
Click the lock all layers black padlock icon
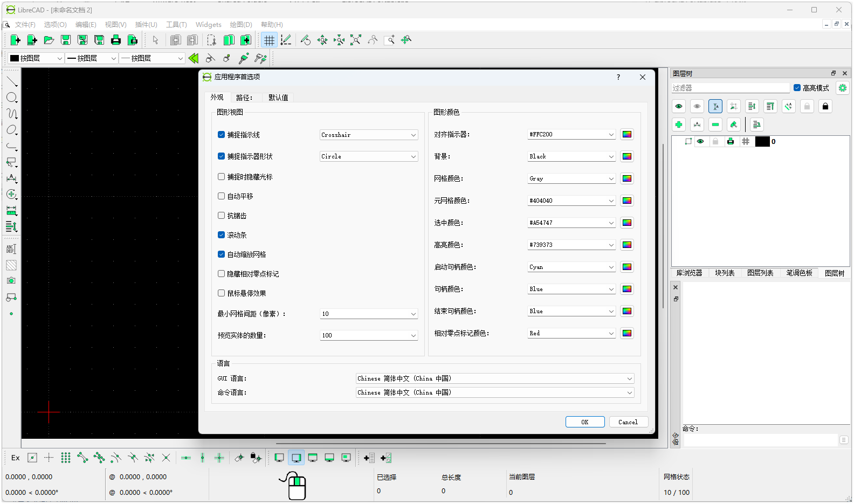click(x=825, y=106)
